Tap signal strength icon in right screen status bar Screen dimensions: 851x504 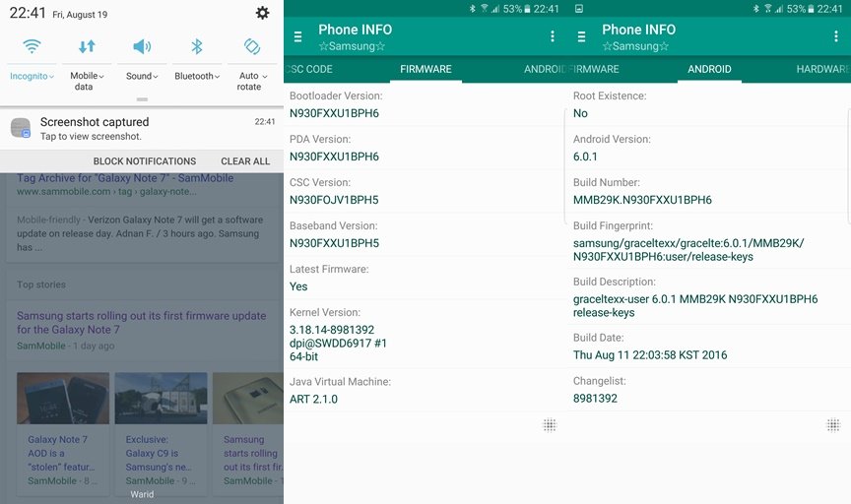[778, 9]
